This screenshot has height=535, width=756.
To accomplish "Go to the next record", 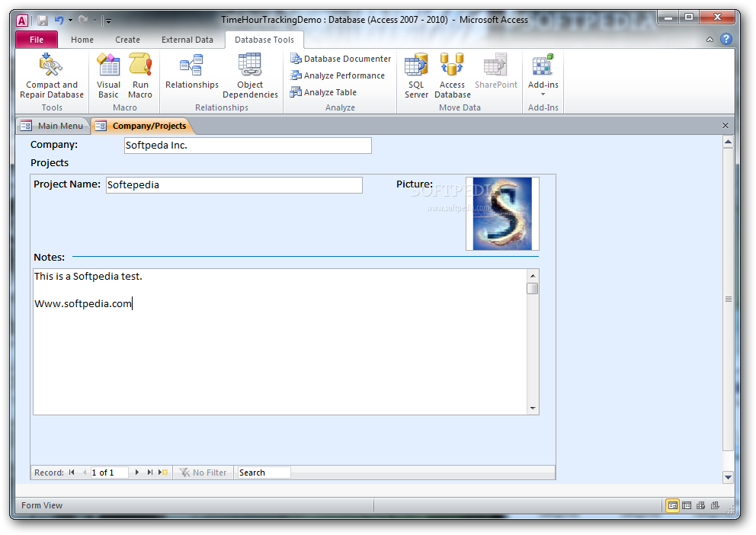I will (x=137, y=473).
